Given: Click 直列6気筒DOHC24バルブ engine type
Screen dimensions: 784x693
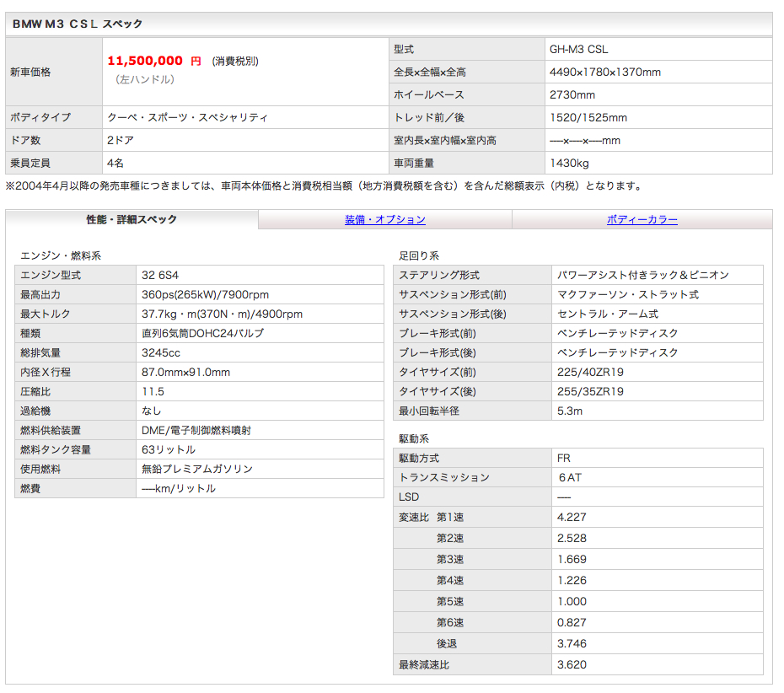Looking at the screenshot, I should click(x=202, y=333).
